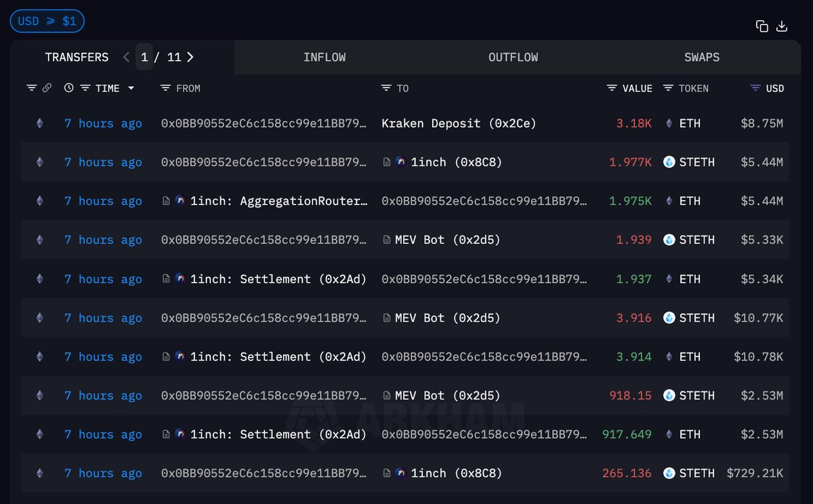Screen dimensions: 813x504
Task: Select the value 265.136
Action: [x=627, y=474]
